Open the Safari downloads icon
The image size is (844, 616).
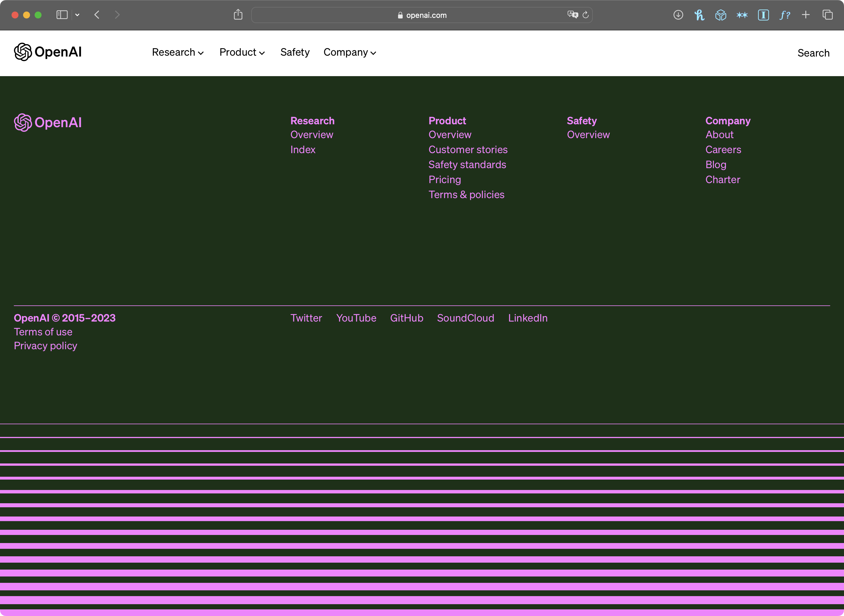(x=678, y=15)
